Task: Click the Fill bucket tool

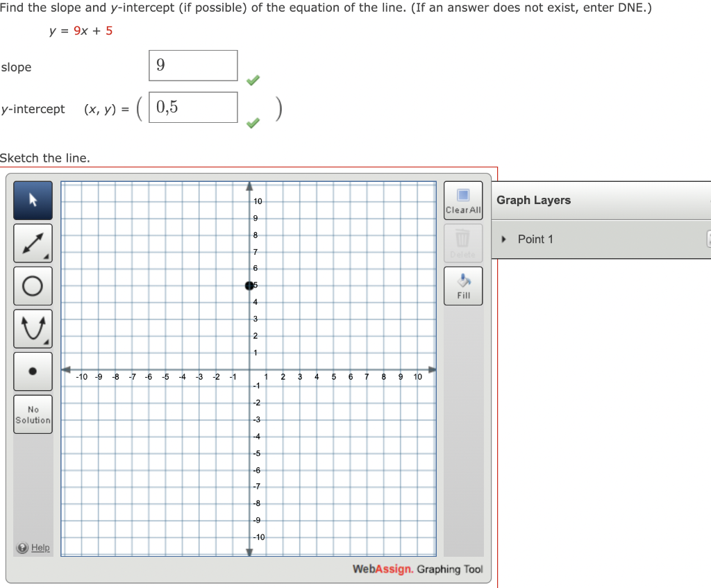Action: click(x=462, y=285)
